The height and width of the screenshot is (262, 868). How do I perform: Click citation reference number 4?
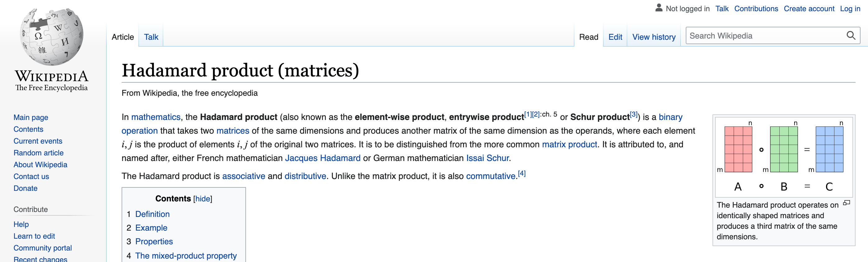point(522,173)
